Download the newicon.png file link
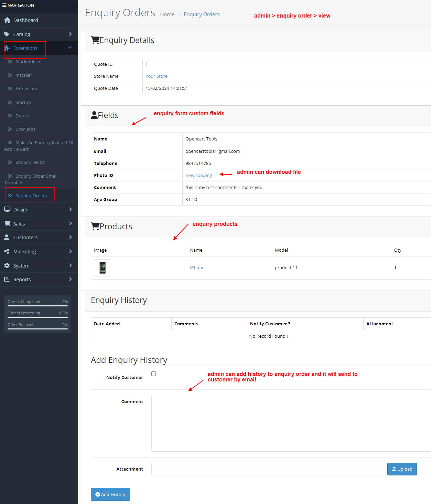The image size is (431, 504). click(198, 175)
